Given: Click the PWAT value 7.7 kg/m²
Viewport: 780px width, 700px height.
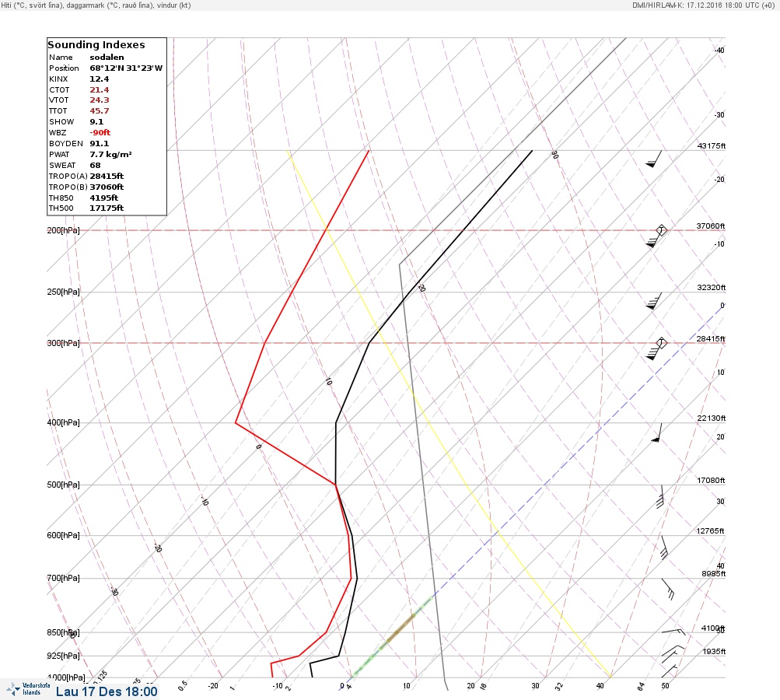Looking at the screenshot, I should pyautogui.click(x=111, y=155).
